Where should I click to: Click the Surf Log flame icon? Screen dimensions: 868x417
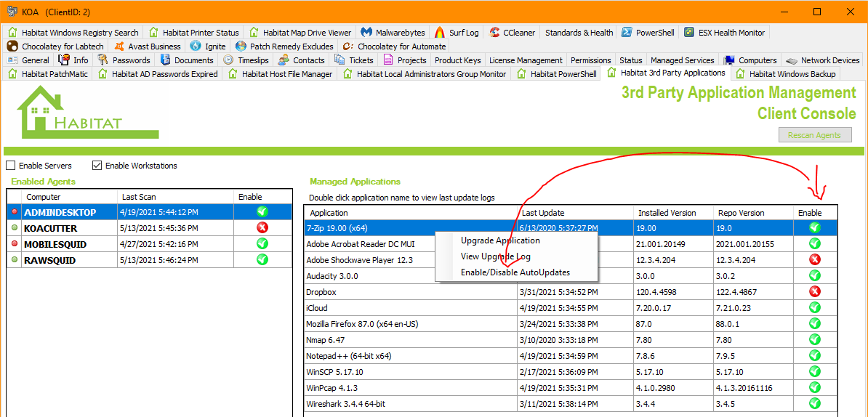[x=440, y=33]
